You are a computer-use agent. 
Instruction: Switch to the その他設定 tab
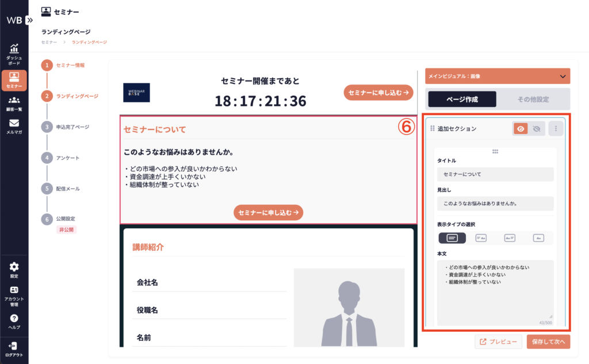533,99
